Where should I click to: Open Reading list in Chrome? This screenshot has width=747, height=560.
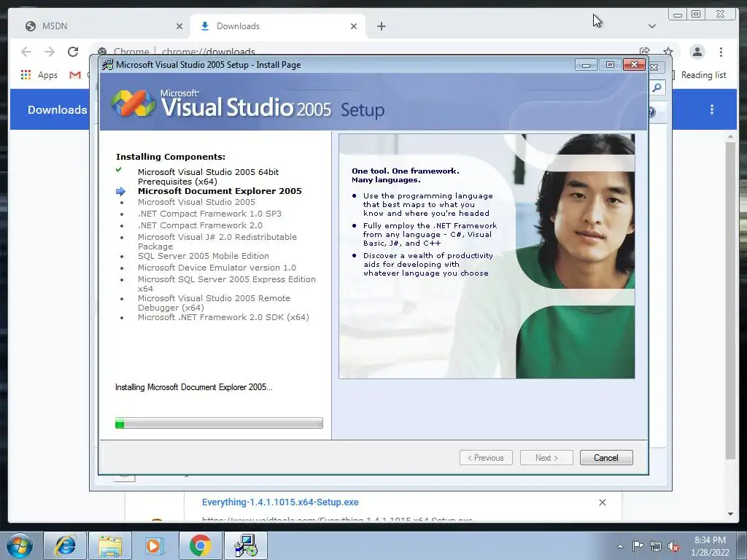pos(703,75)
